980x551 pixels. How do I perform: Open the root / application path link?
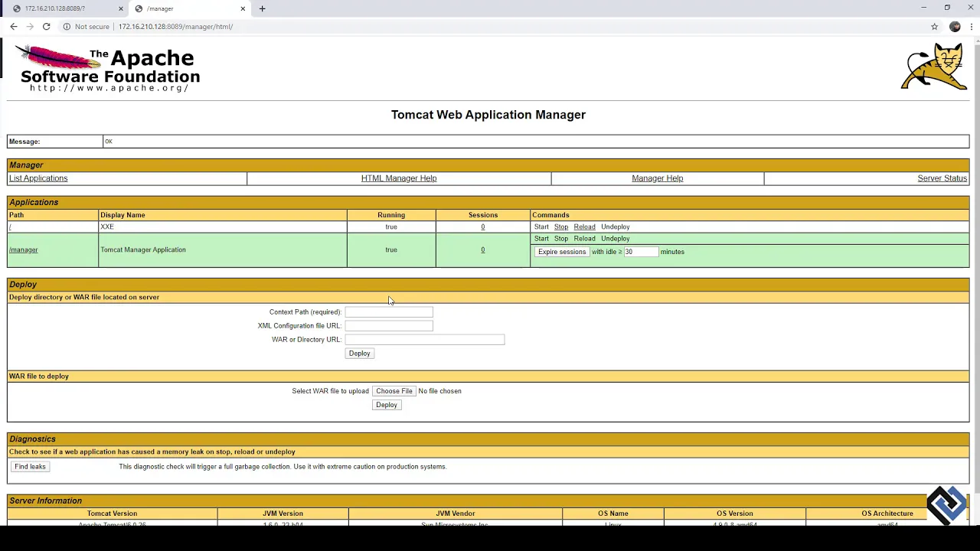tap(10, 227)
